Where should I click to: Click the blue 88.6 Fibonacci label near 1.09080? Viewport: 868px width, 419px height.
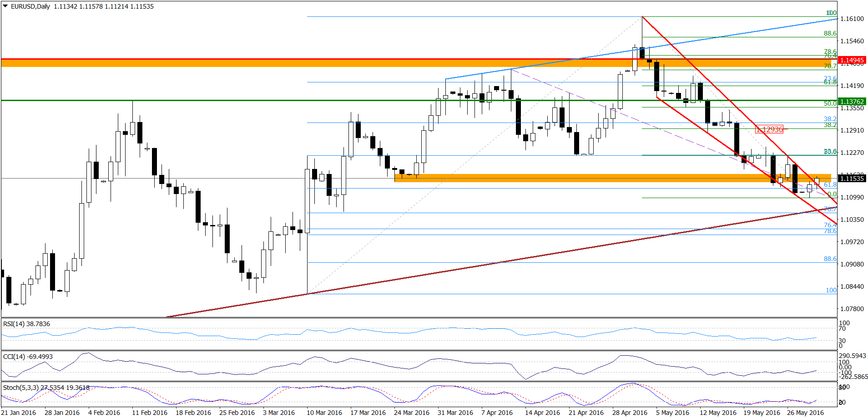(830, 259)
